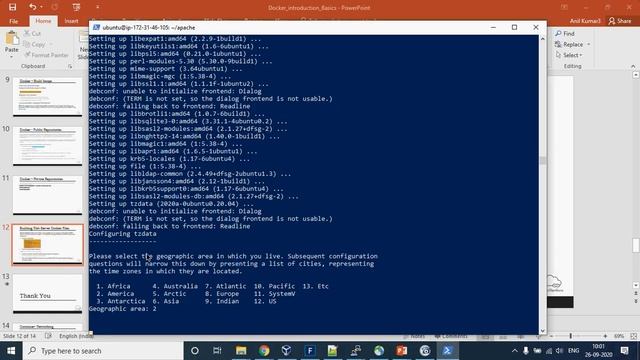Image resolution: width=640 pixels, height=360 pixels.
Task: Click the zoom slider handle
Action: coord(571,336)
